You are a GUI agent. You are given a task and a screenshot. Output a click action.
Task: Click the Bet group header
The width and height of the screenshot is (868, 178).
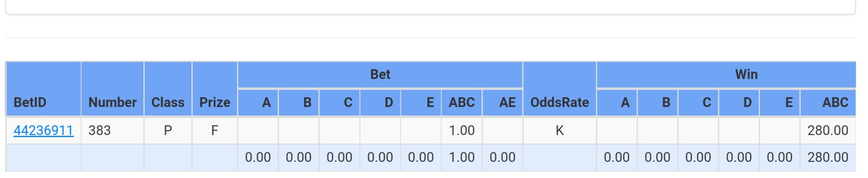pyautogui.click(x=380, y=74)
